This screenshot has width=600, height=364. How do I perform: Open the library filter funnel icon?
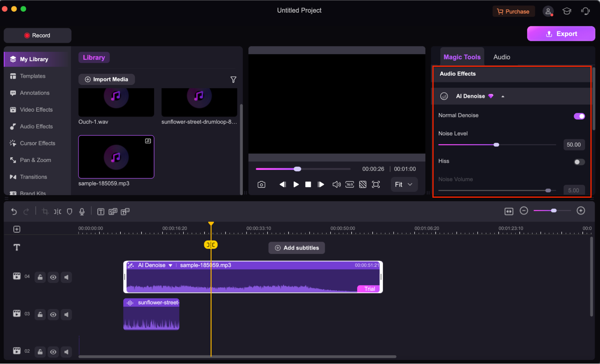click(233, 80)
